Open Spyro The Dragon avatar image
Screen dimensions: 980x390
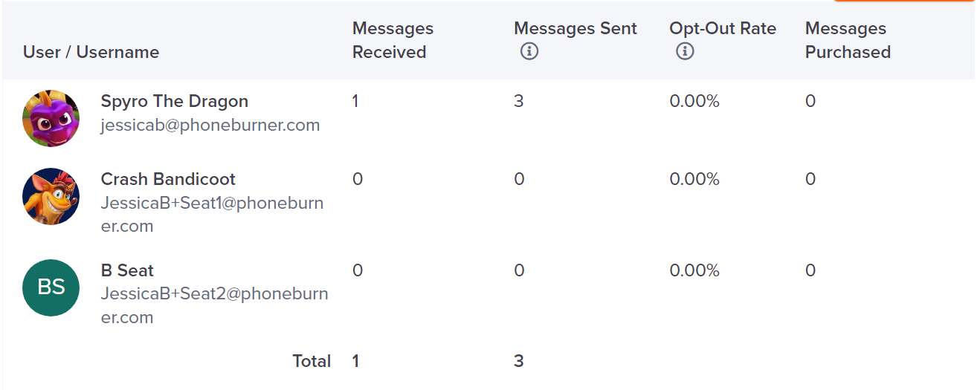51,119
